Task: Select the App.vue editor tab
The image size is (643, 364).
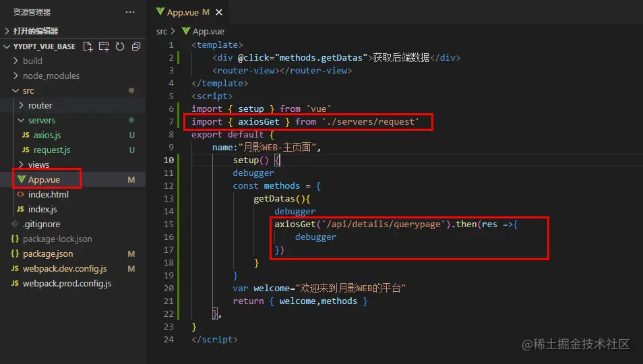Action: click(189, 12)
